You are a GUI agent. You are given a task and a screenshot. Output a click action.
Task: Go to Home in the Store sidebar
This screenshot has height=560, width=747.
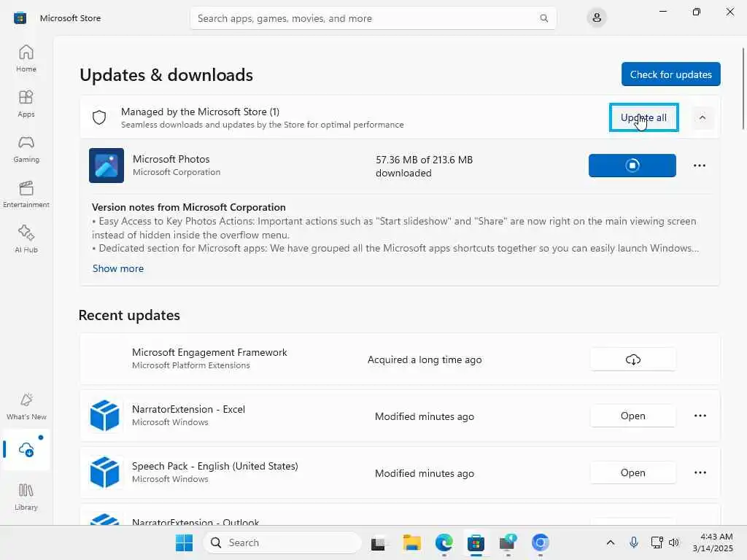[x=26, y=58]
